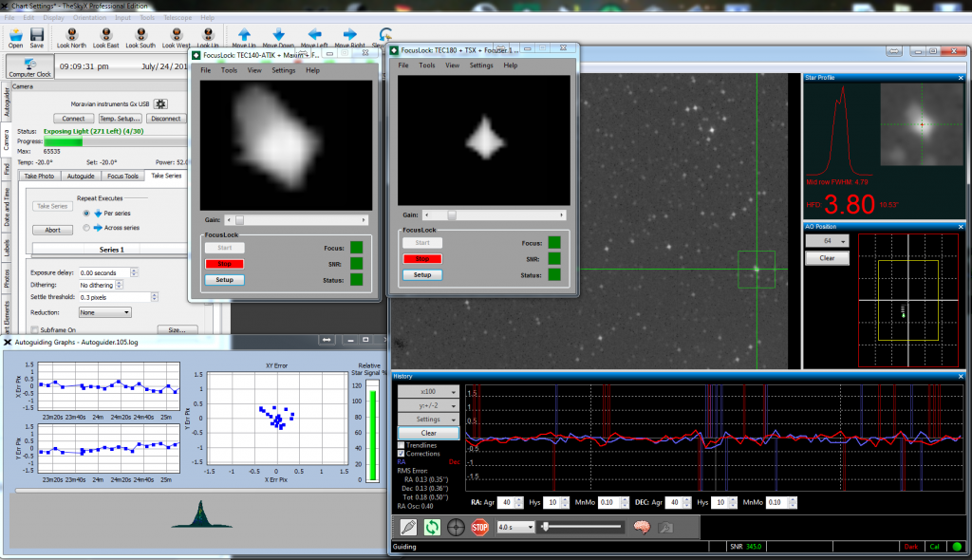The height and width of the screenshot is (560, 972).
Task: Click the green looping exposures icon
Action: (x=432, y=528)
